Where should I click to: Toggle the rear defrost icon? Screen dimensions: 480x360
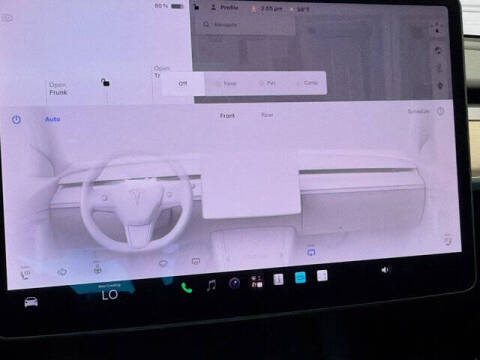196,261
